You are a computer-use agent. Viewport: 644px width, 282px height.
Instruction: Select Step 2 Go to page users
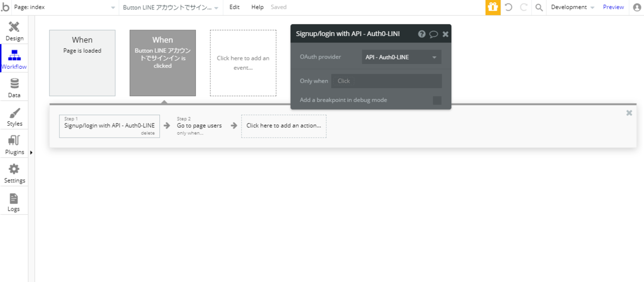(199, 126)
